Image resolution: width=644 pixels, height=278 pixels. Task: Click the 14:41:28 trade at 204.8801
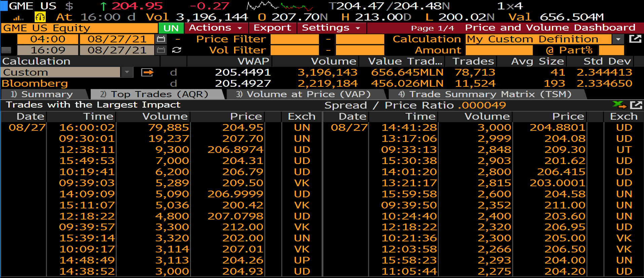coord(483,127)
